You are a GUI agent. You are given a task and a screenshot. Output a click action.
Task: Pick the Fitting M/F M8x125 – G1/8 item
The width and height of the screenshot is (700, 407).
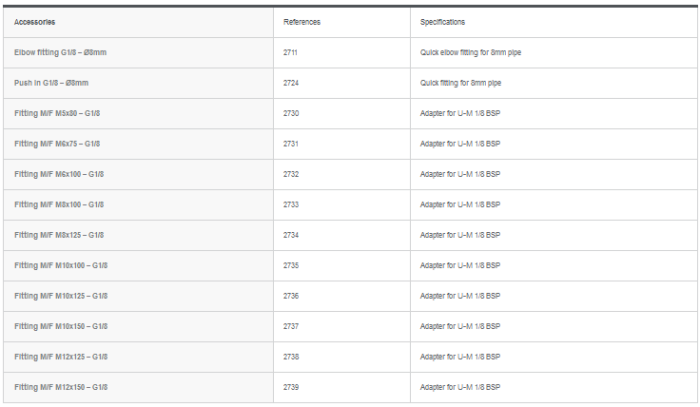click(x=59, y=235)
